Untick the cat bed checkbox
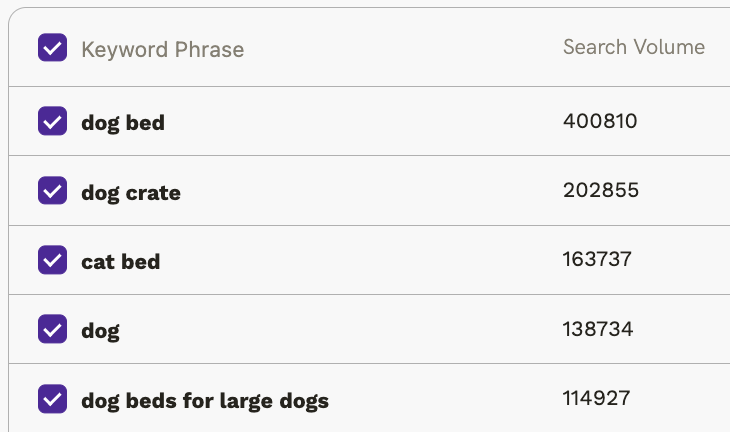 52,260
